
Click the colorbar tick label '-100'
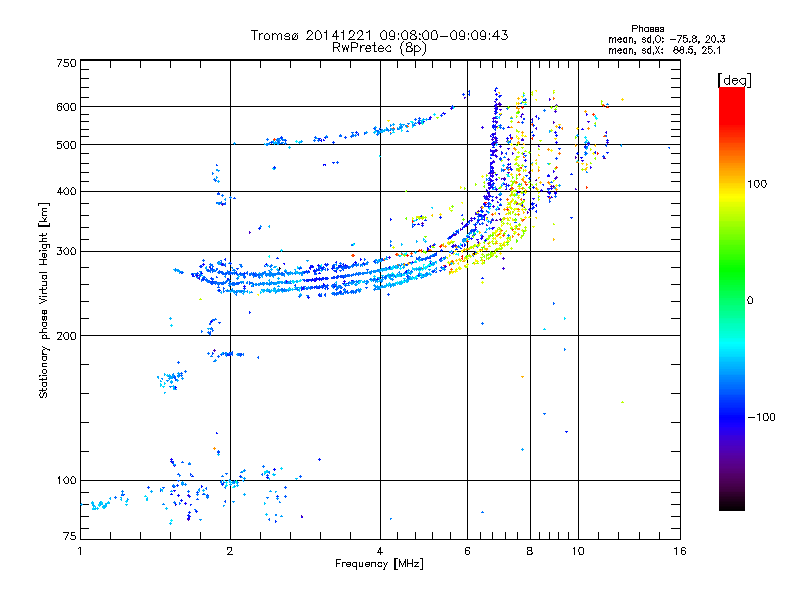coord(761,417)
